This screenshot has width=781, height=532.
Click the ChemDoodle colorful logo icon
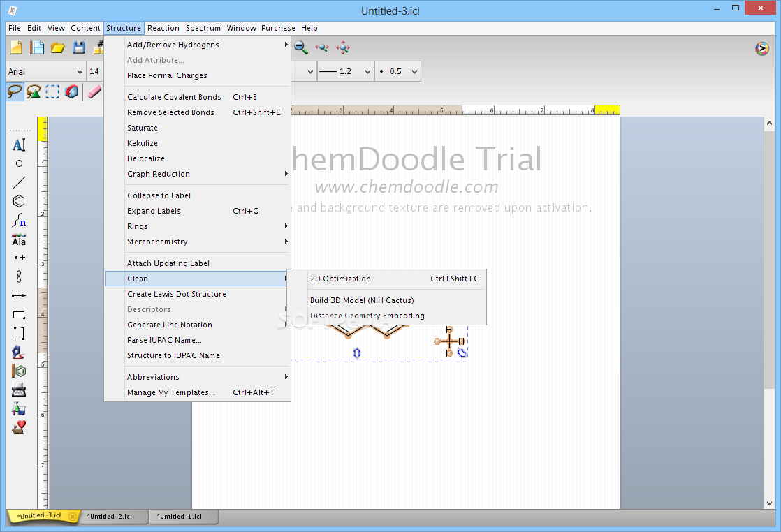click(x=762, y=48)
